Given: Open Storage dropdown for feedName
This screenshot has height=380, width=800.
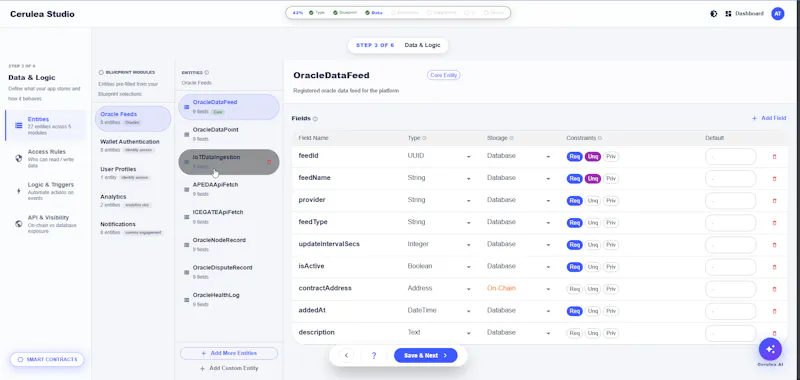Looking at the screenshot, I should [x=518, y=178].
